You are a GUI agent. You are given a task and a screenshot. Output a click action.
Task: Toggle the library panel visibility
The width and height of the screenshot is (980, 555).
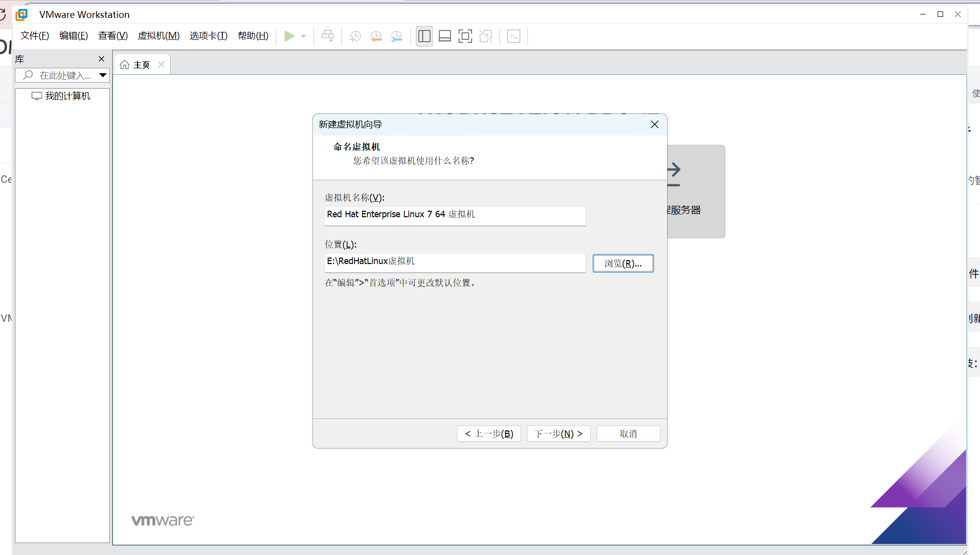(x=424, y=36)
